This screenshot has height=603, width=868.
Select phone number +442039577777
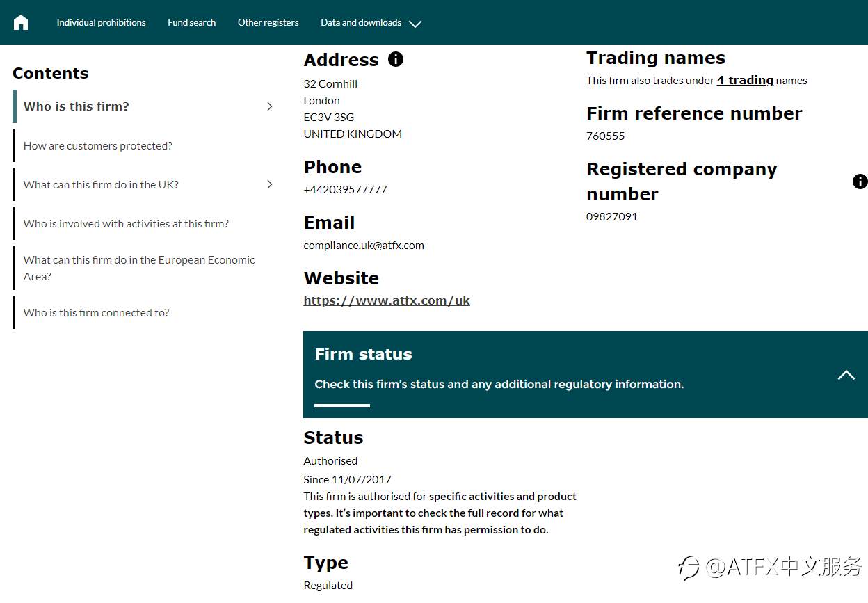[346, 189]
